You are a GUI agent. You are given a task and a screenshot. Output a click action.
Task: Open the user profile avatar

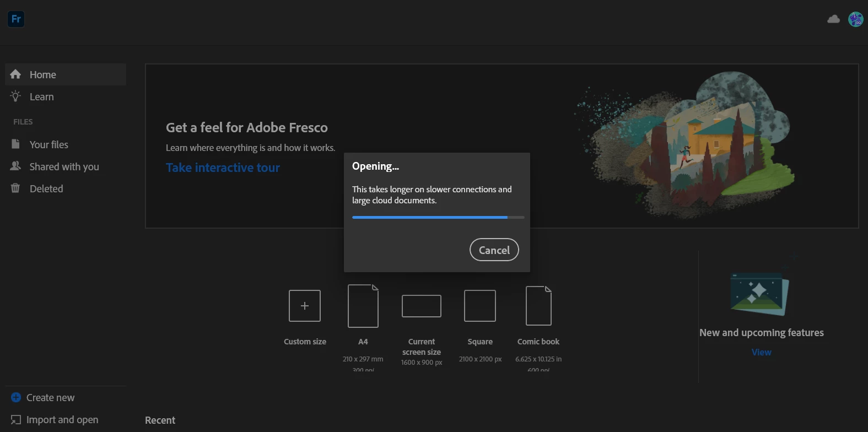pyautogui.click(x=855, y=19)
